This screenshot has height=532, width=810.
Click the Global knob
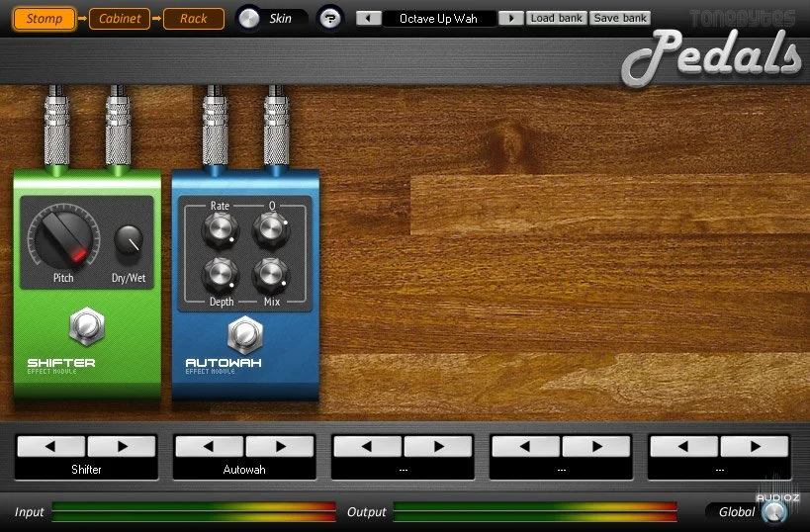tap(774, 512)
